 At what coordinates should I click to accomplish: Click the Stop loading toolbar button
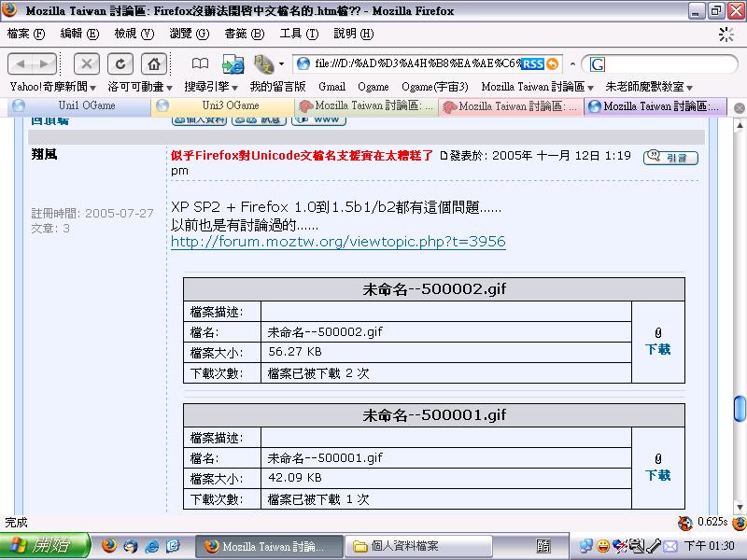tap(87, 63)
